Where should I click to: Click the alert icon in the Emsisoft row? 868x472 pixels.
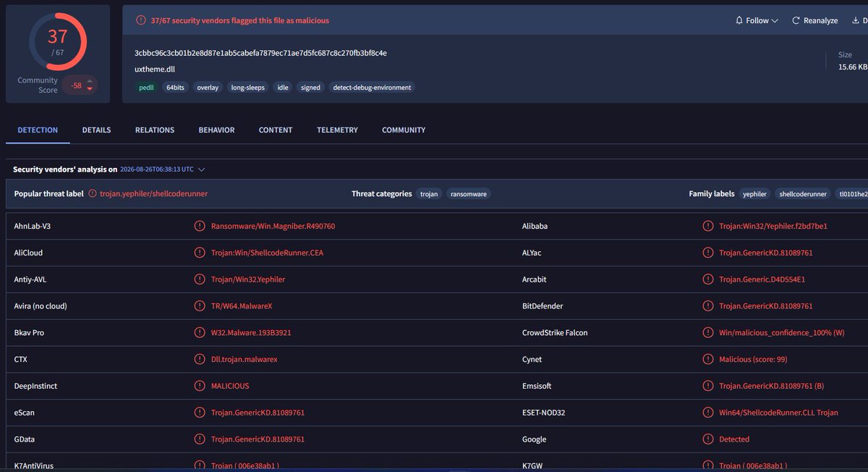[x=707, y=386]
